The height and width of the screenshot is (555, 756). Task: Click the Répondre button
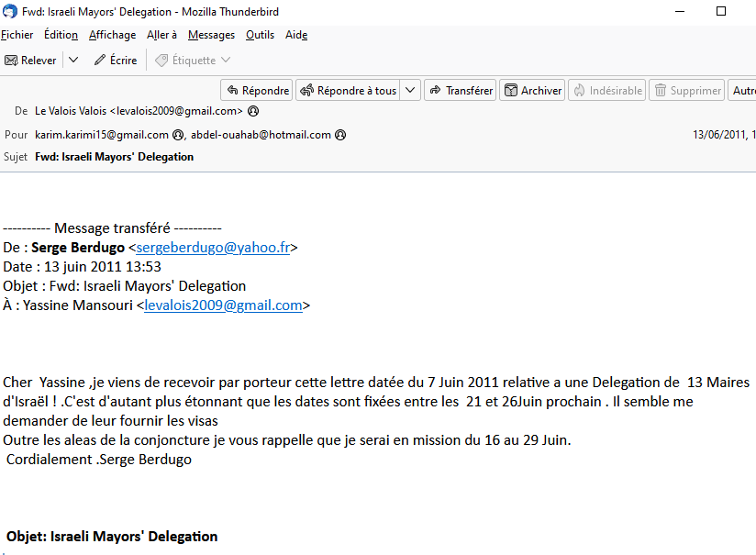pyautogui.click(x=257, y=91)
